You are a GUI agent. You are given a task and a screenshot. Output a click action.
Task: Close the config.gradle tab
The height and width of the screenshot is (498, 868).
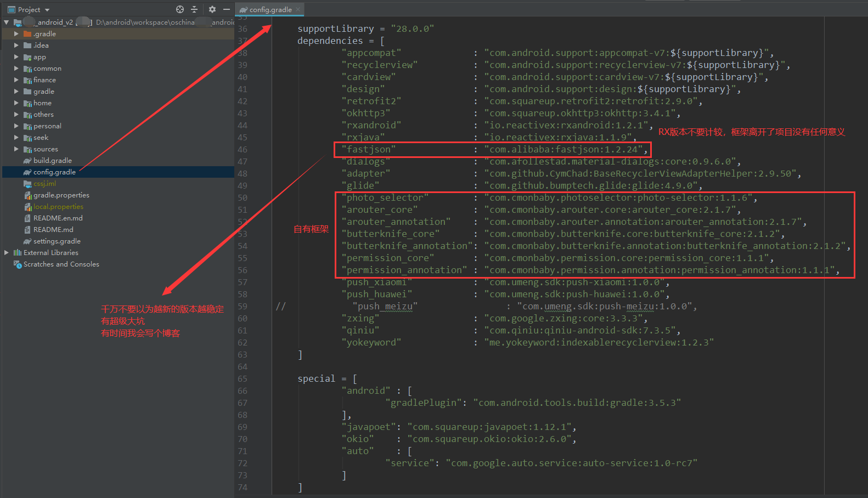coord(298,9)
